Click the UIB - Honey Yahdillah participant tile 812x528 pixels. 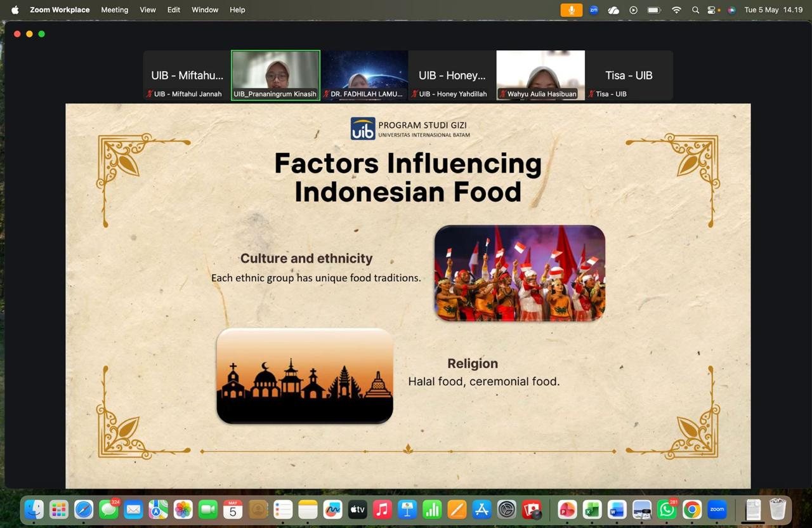pyautogui.click(x=452, y=76)
